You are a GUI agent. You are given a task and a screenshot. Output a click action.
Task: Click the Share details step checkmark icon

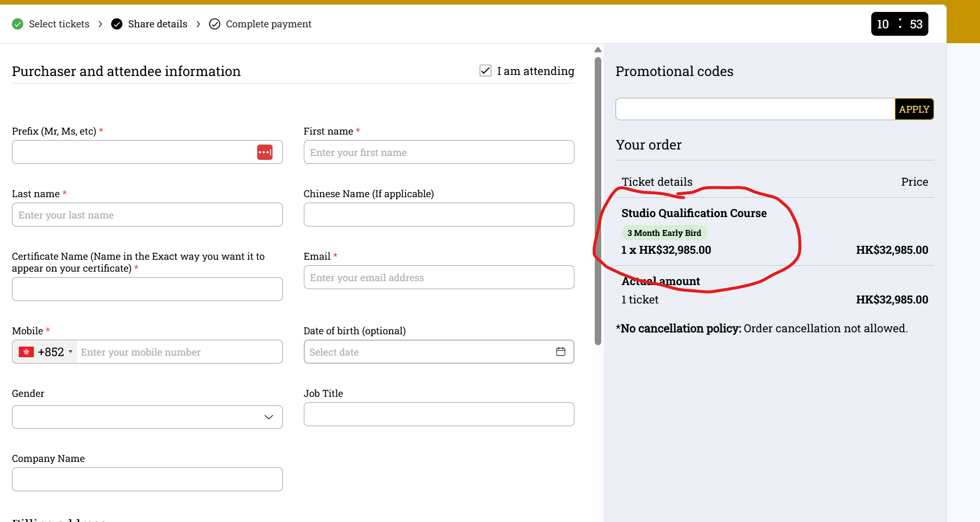pos(117,24)
